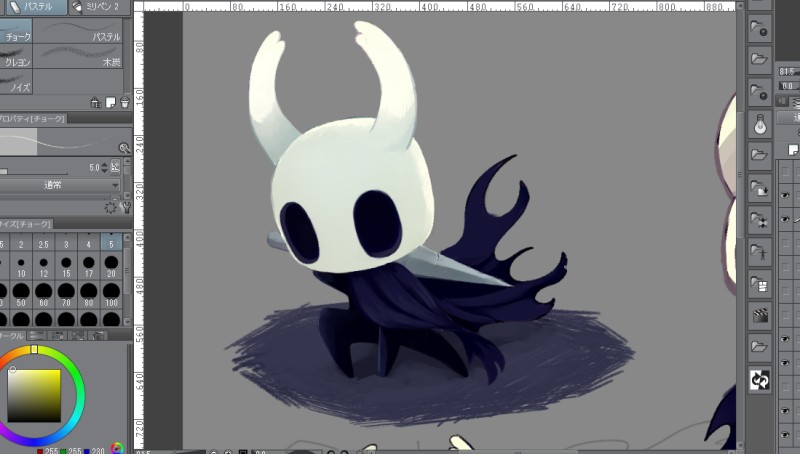Click the brush size slider bar

(34, 172)
